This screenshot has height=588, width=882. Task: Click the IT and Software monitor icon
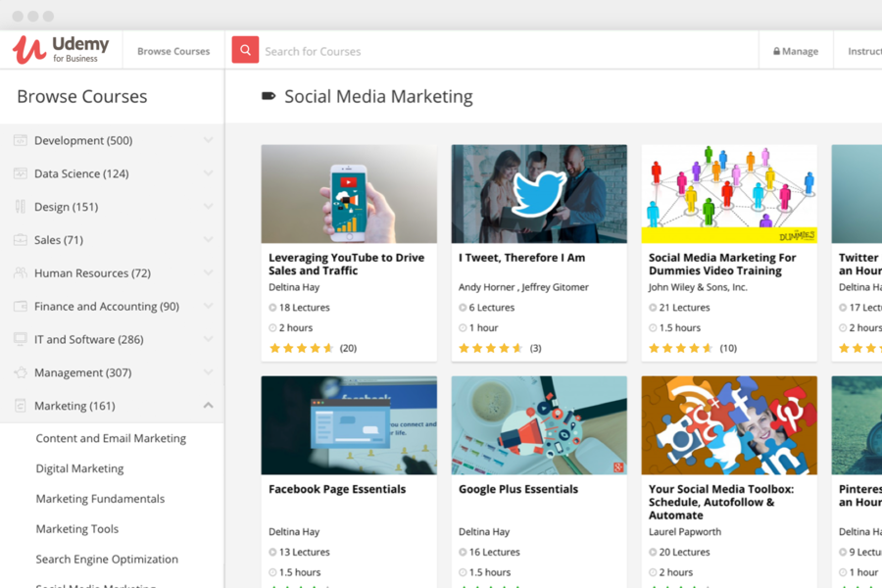(x=21, y=339)
